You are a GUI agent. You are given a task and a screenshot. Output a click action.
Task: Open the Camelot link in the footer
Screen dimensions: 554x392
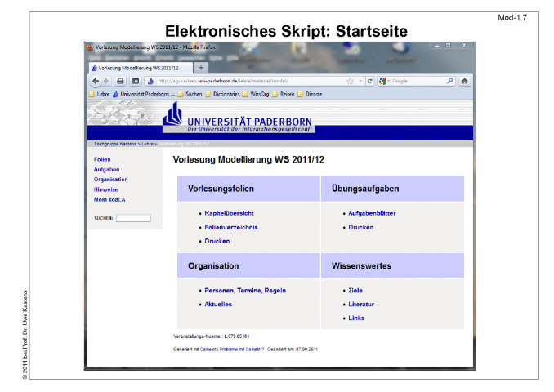pos(208,350)
